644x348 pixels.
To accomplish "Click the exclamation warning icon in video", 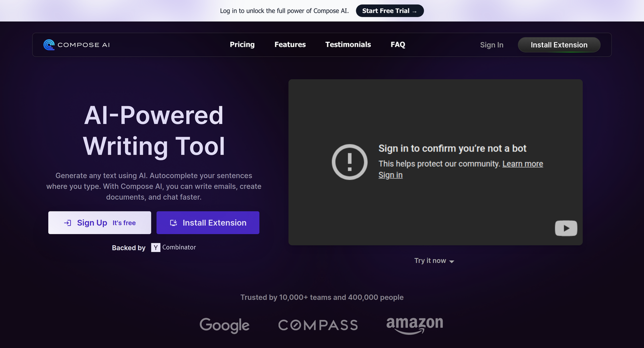I will point(350,162).
